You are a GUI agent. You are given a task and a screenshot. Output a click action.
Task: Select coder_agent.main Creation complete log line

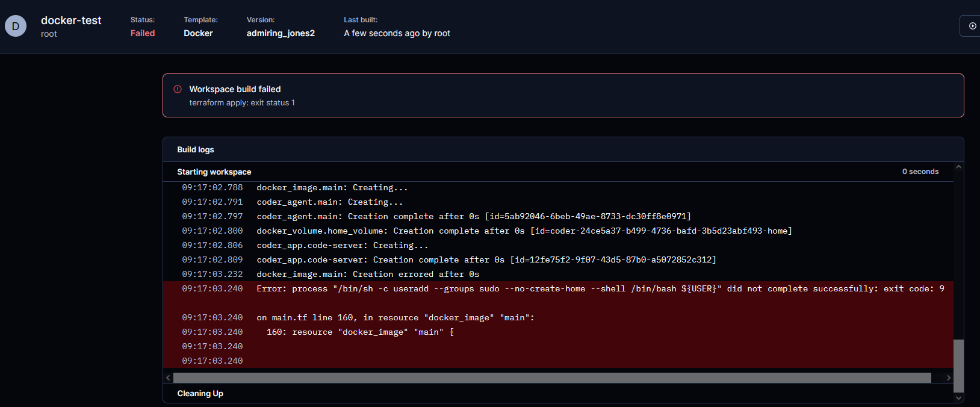474,217
